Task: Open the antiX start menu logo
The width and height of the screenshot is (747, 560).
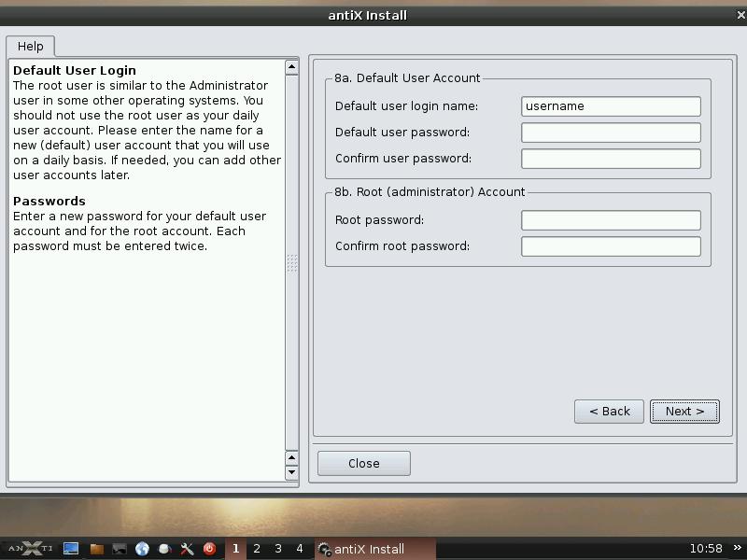Action: click(x=31, y=549)
